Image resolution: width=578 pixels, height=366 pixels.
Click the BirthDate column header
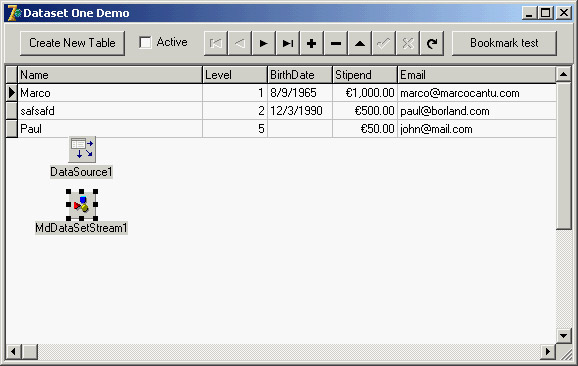coord(300,75)
